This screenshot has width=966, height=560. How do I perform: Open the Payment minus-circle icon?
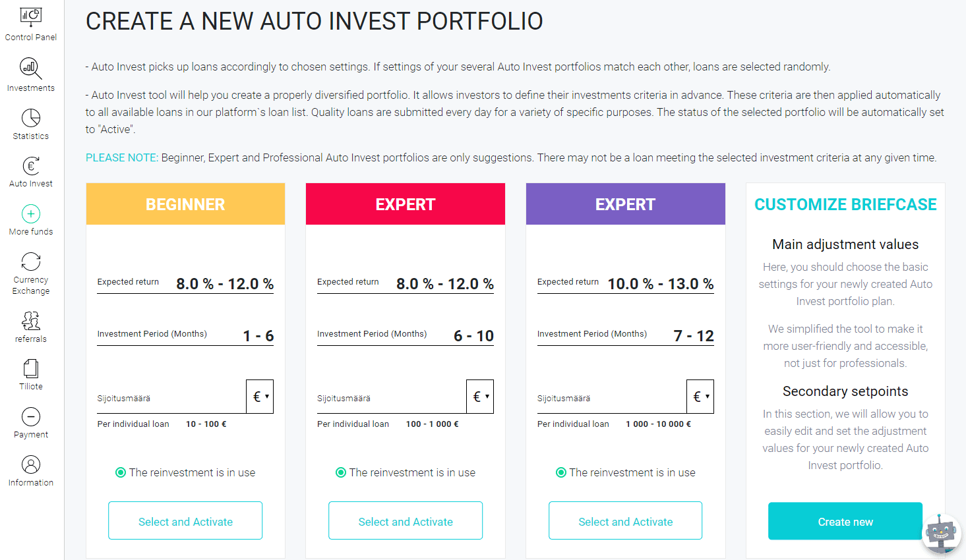pos(31,416)
